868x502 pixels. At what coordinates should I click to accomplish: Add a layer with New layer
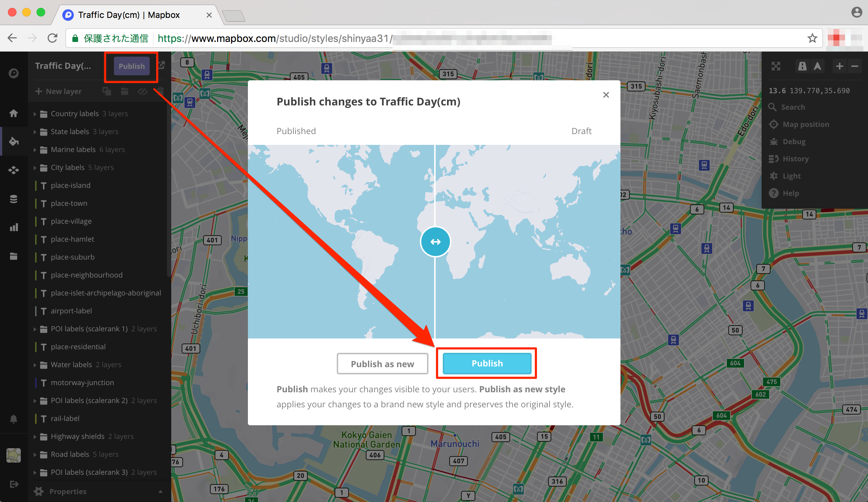click(58, 91)
